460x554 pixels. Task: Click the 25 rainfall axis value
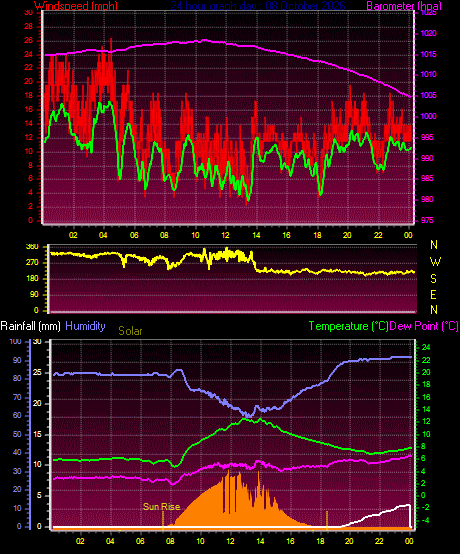[x=37, y=372]
